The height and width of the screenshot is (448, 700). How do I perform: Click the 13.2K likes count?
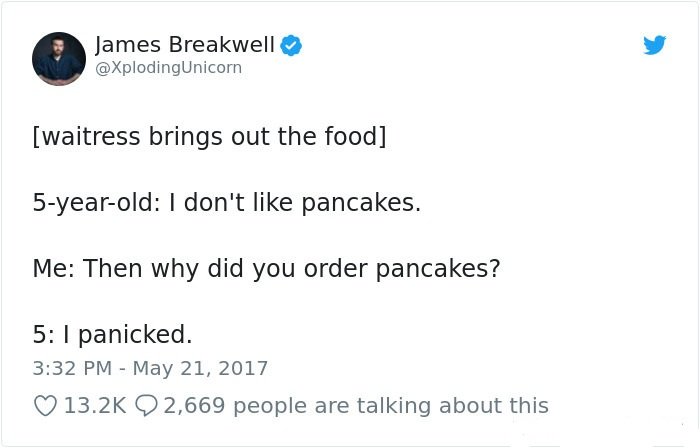[x=95, y=406]
